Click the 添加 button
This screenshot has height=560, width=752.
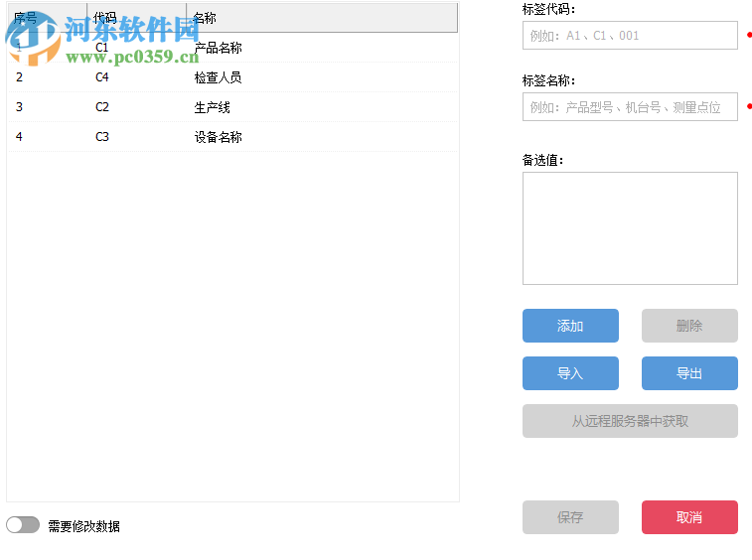pyautogui.click(x=570, y=326)
